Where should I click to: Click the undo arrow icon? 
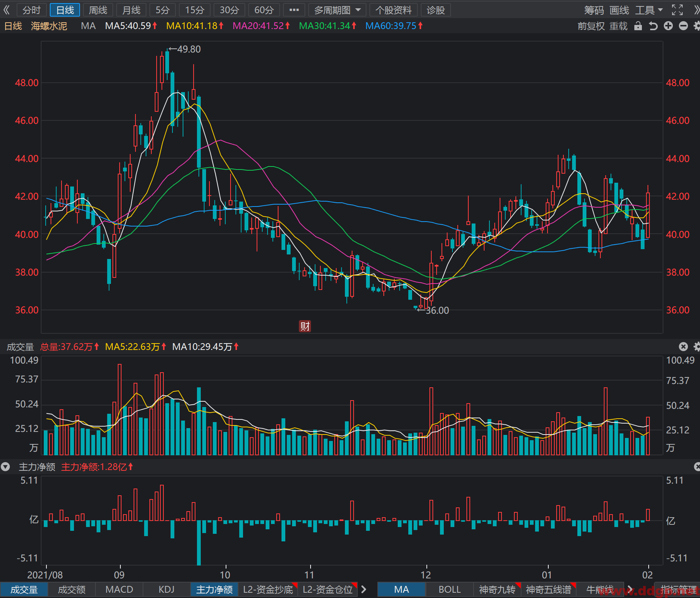(653, 26)
